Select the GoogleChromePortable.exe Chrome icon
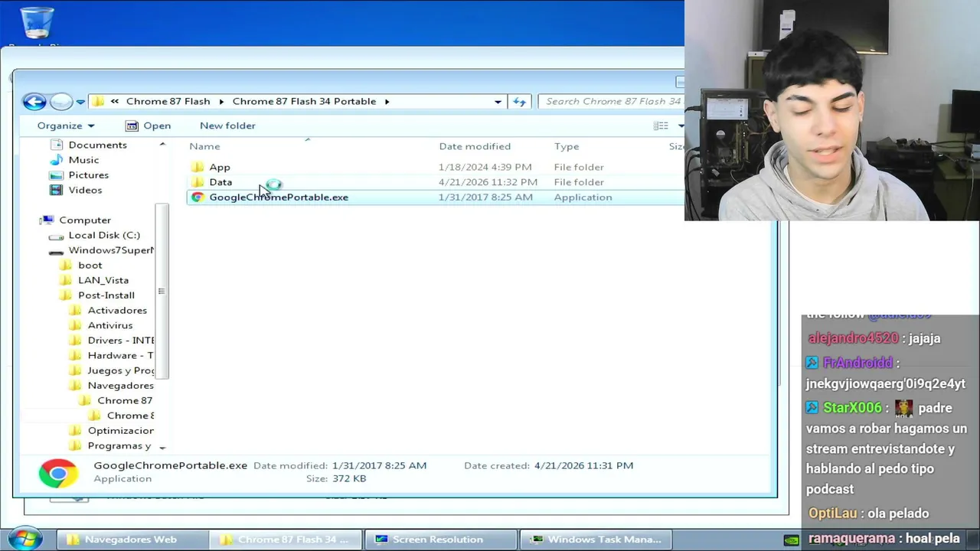This screenshot has height=551, width=980. click(x=198, y=197)
